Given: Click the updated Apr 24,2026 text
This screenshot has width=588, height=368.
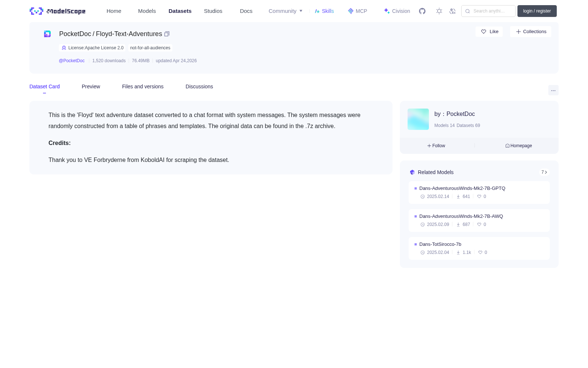Looking at the screenshot, I should tap(176, 61).
